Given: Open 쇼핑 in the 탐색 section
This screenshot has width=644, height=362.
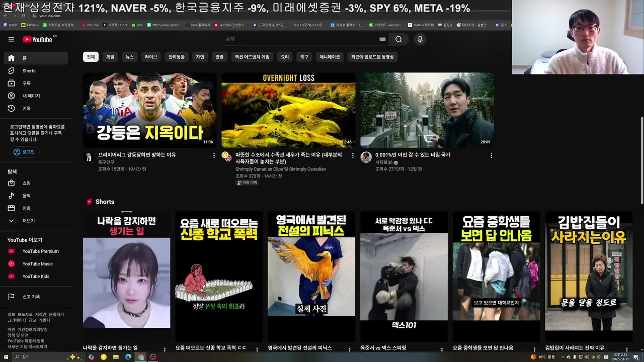Looking at the screenshot, I should click(36, 183).
